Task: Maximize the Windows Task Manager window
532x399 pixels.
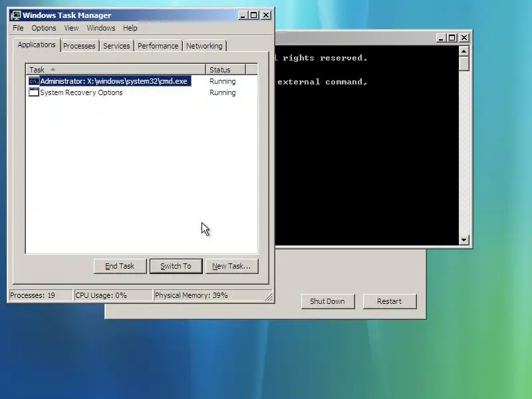Action: [253, 15]
